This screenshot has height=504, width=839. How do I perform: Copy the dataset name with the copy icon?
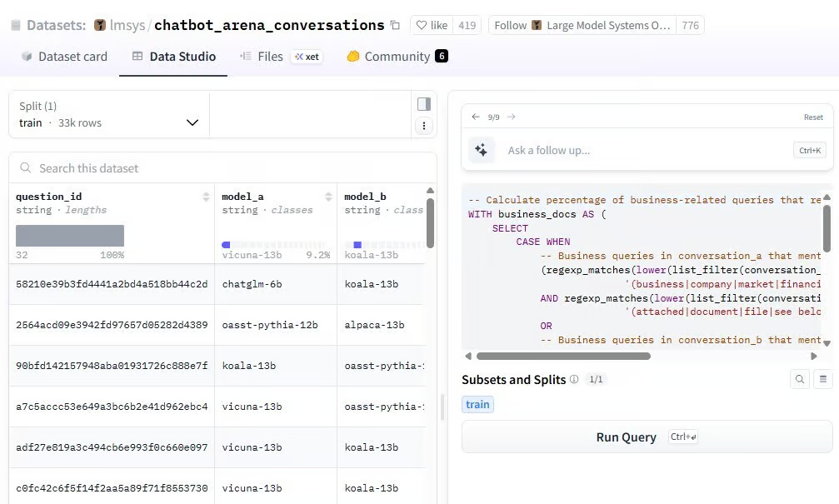(x=395, y=26)
